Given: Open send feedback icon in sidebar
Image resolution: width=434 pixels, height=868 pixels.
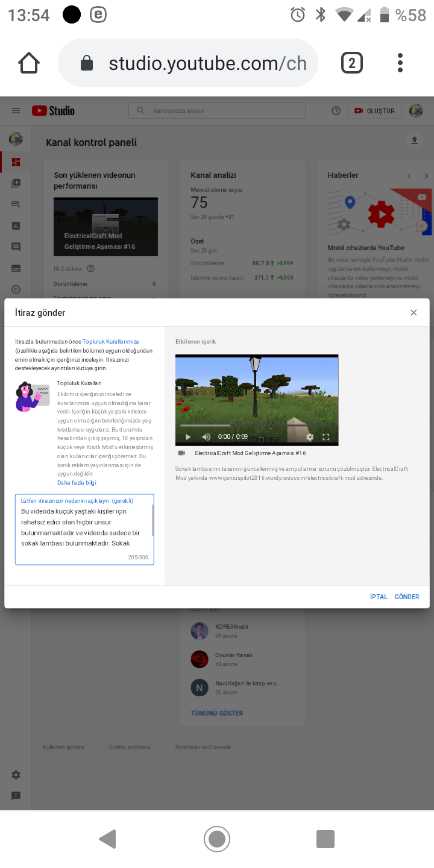Looking at the screenshot, I should click(x=16, y=796).
